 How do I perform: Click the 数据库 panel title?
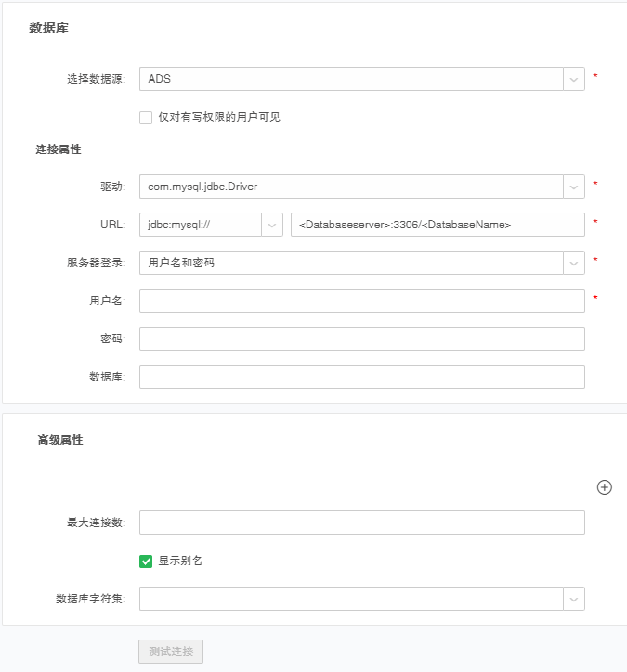pyautogui.click(x=48, y=29)
